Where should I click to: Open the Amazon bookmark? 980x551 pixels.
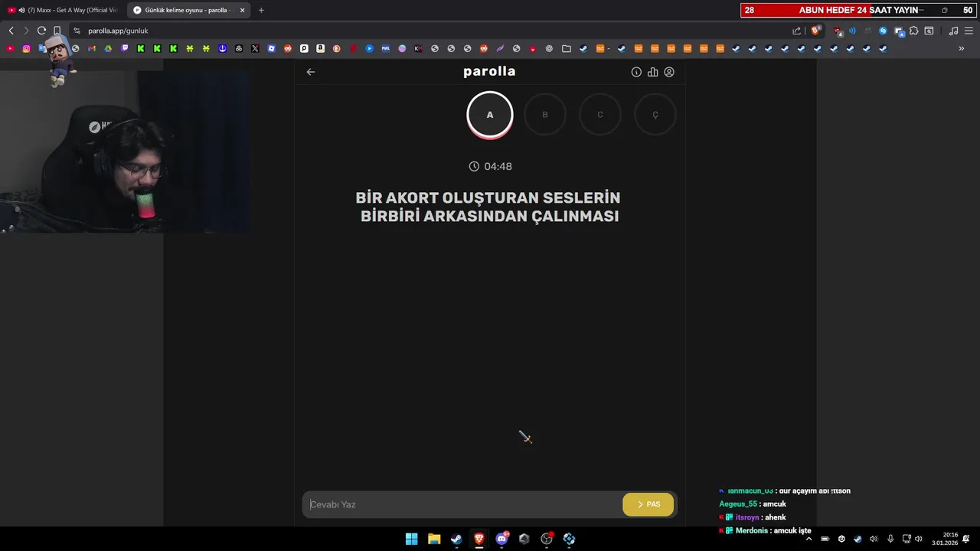coord(320,48)
